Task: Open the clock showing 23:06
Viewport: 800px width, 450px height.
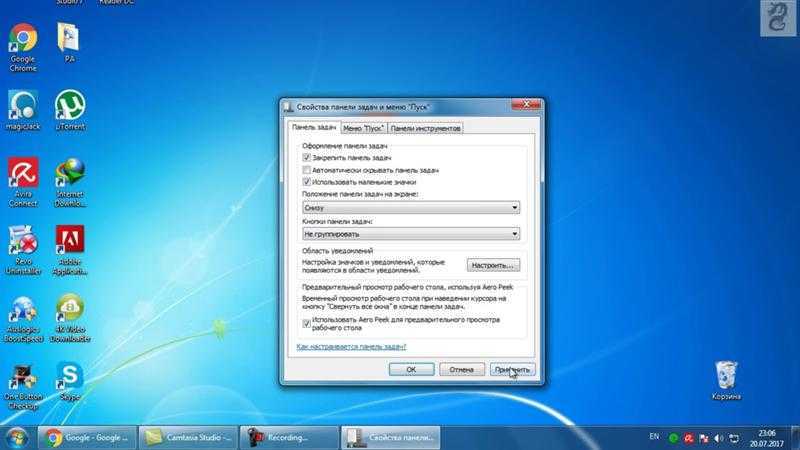Action: [767, 438]
